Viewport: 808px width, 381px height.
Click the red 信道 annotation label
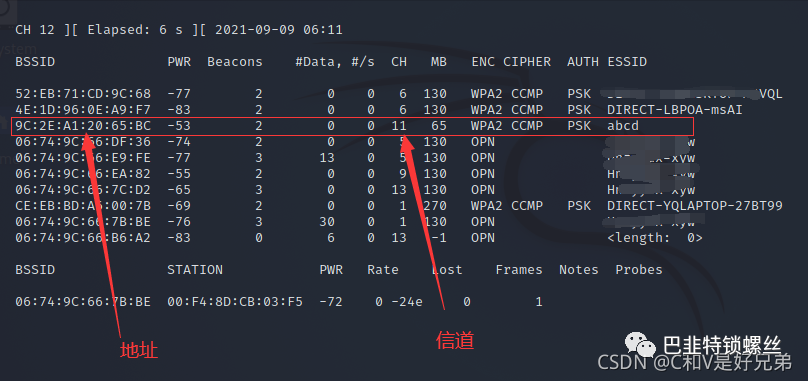(455, 341)
